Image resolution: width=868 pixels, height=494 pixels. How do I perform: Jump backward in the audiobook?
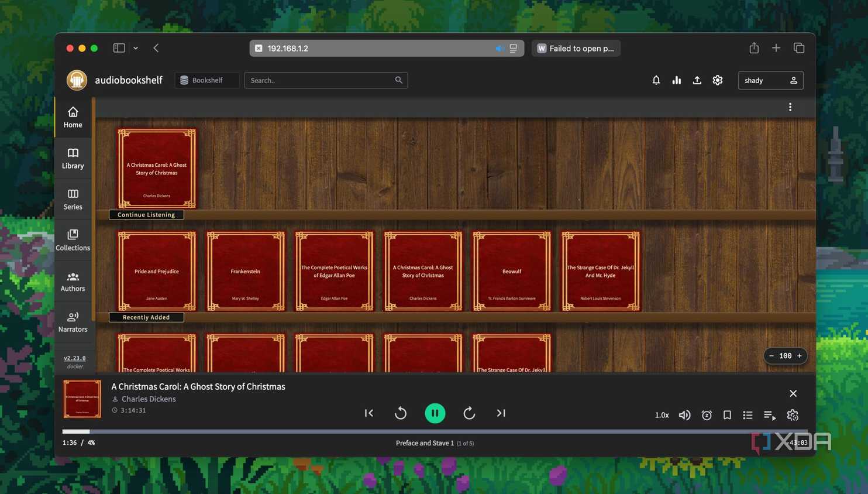401,413
